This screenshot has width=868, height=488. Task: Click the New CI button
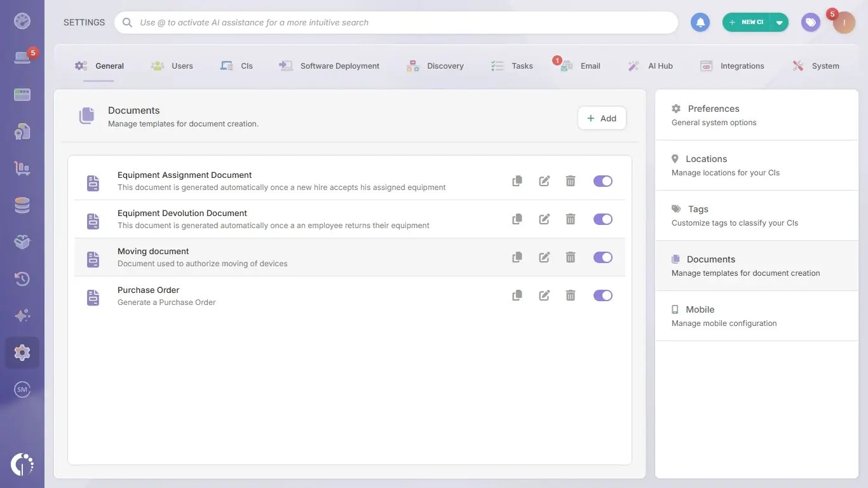coord(747,22)
